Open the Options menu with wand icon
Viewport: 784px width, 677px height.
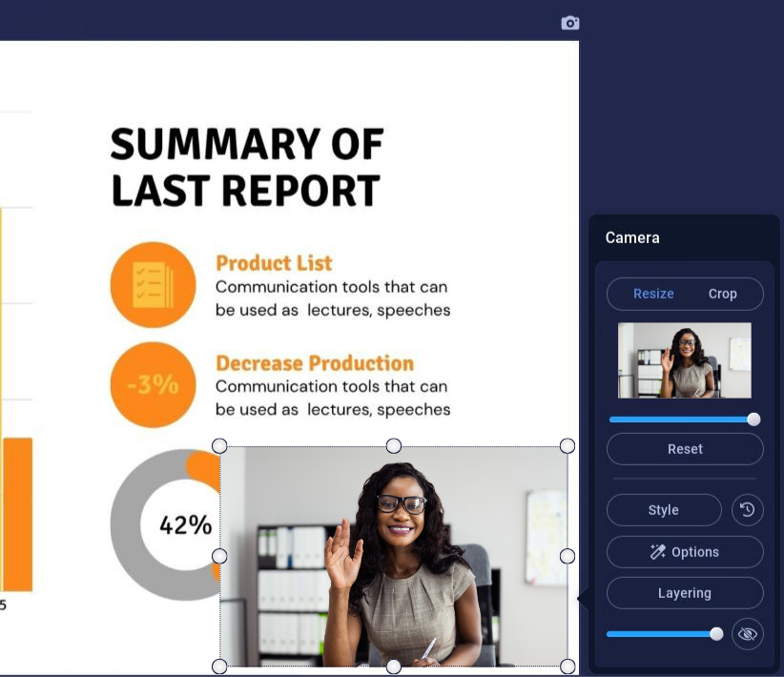click(x=685, y=552)
